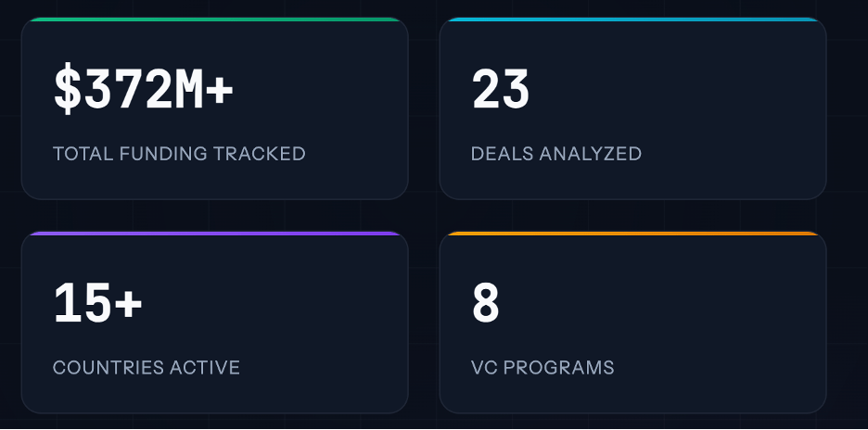Select the Countries Active label

pyautogui.click(x=147, y=368)
